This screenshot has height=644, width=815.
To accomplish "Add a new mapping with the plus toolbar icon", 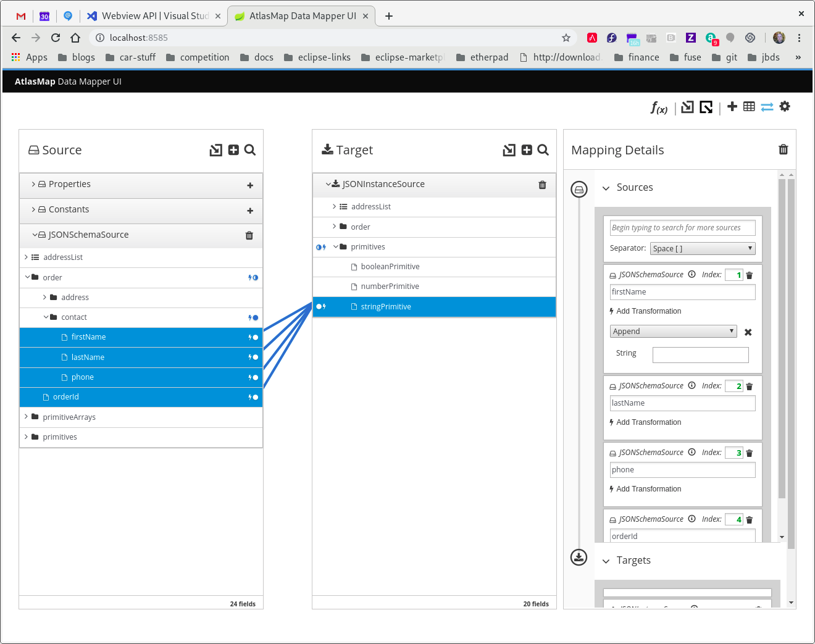I will 732,106.
